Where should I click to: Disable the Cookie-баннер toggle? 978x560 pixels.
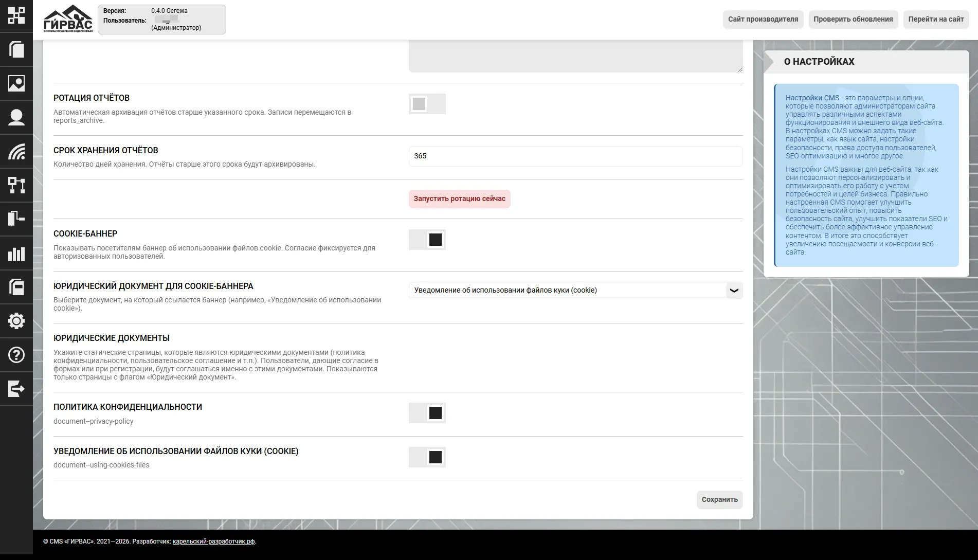427,240
